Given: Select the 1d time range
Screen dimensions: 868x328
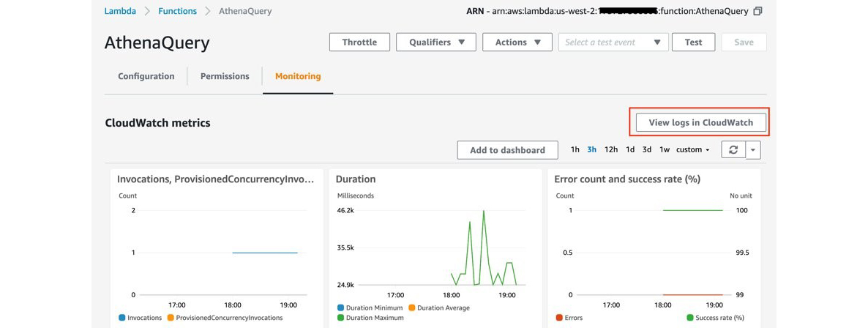Looking at the screenshot, I should pos(630,149).
